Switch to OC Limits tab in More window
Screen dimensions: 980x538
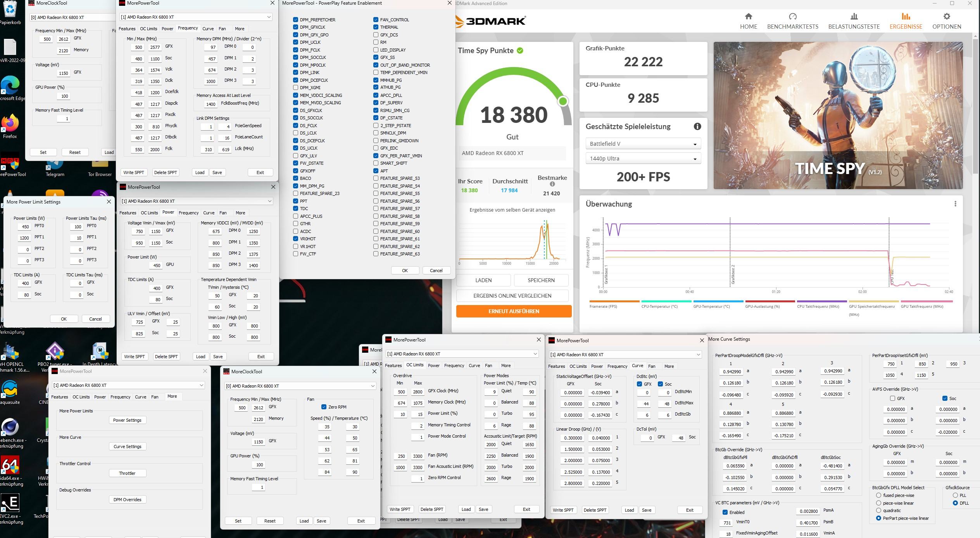(81, 397)
